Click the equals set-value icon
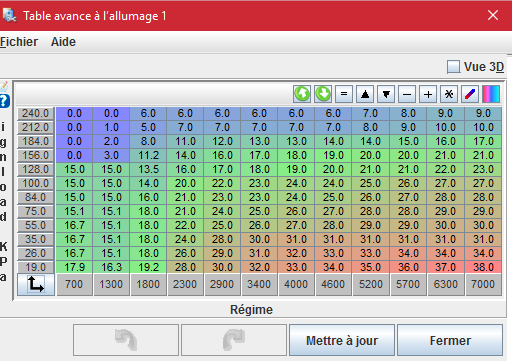 [x=344, y=94]
